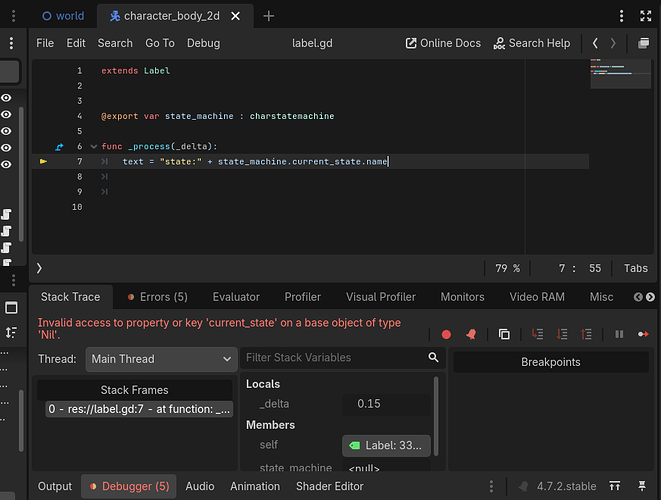The image size is (661, 500).
Task: Open the Evaluator tab
Action: point(236,297)
